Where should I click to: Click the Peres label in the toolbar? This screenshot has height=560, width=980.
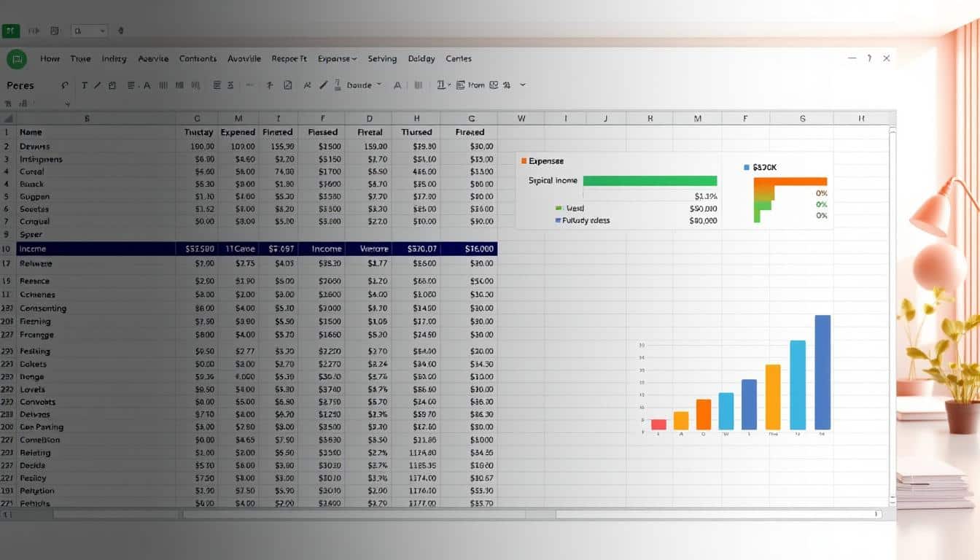(x=20, y=85)
